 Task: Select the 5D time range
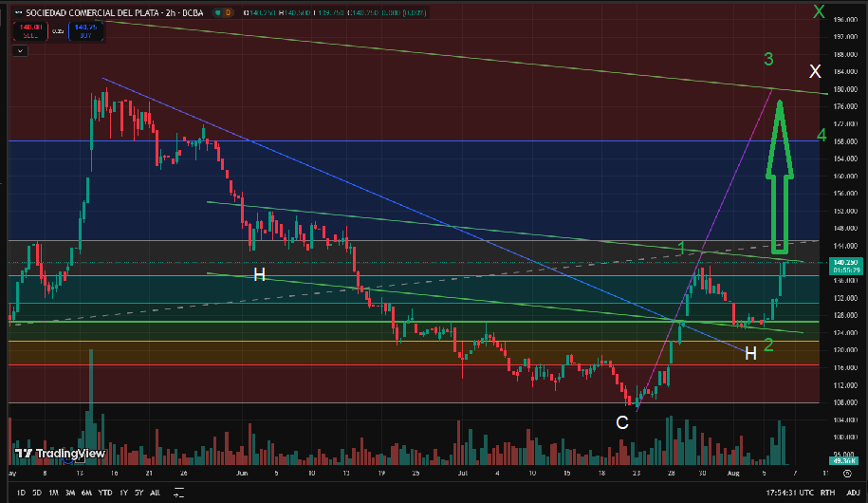(37, 493)
